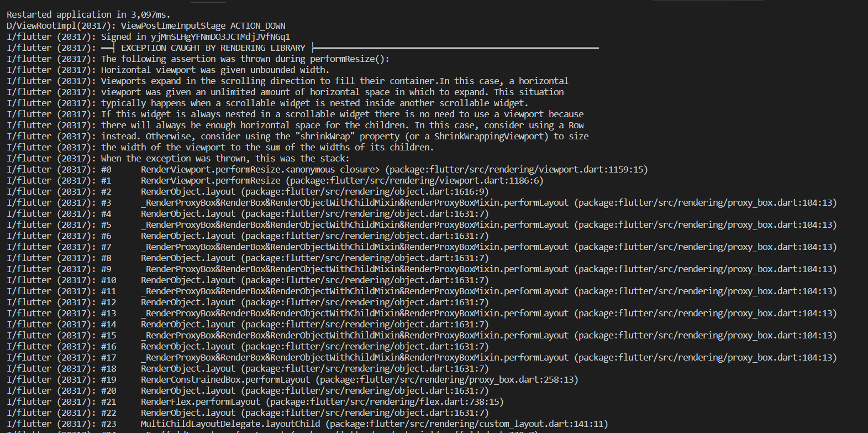Screen dimensions: 868x433
Task: Open the proxy_box.dart link in frame #17
Action: (x=705, y=358)
